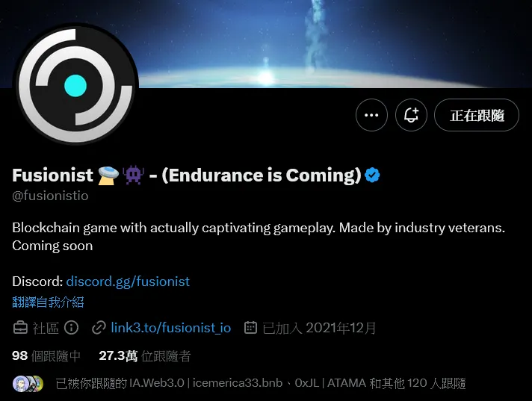
Task: Toggle the 正在跟隨 following button
Action: pyautogui.click(x=477, y=115)
